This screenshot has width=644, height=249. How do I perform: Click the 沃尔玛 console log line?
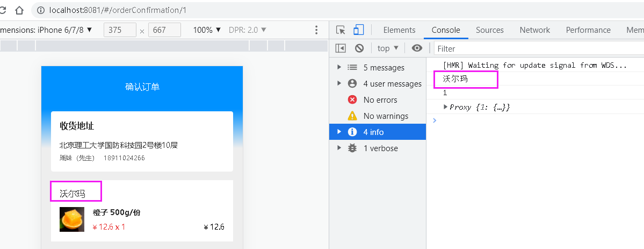[455, 79]
